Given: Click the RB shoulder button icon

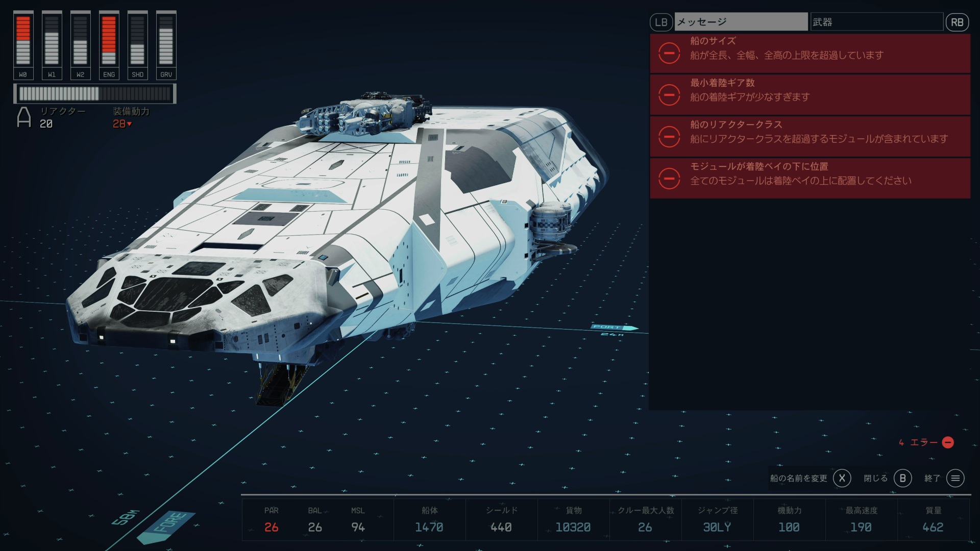Looking at the screenshot, I should 957,22.
